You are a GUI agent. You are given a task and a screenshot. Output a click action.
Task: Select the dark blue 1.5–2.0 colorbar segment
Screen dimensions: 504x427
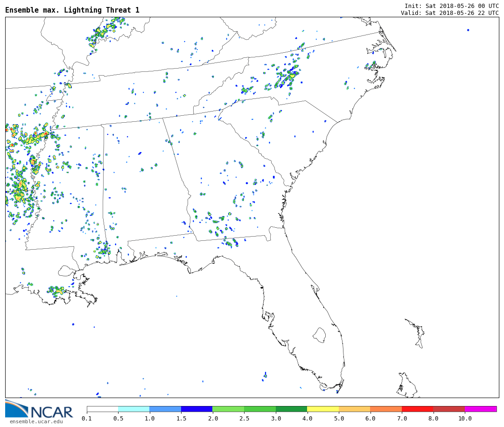pyautogui.click(x=197, y=409)
